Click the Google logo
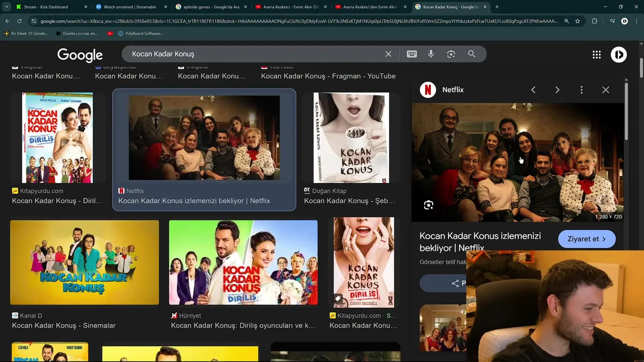The width and height of the screenshot is (644, 362). (x=80, y=54)
